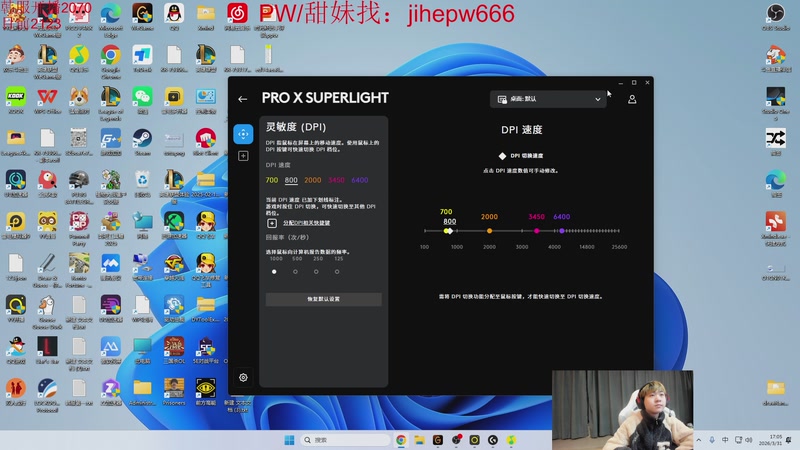Set report rate to 500
Screen dimensions: 800x450
(x=295, y=271)
